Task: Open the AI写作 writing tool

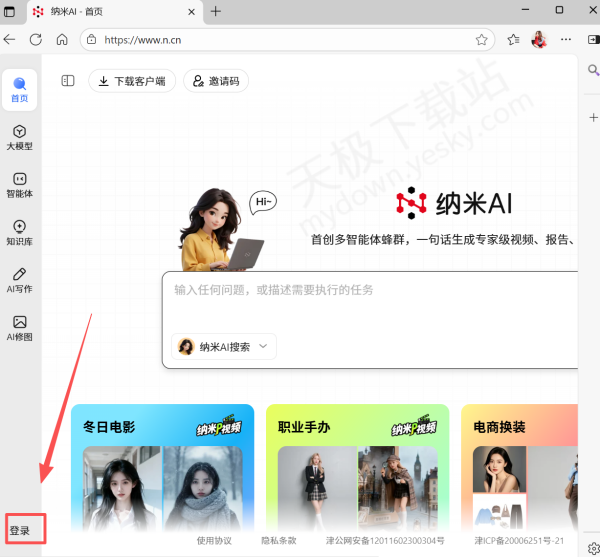Action: click(x=20, y=280)
